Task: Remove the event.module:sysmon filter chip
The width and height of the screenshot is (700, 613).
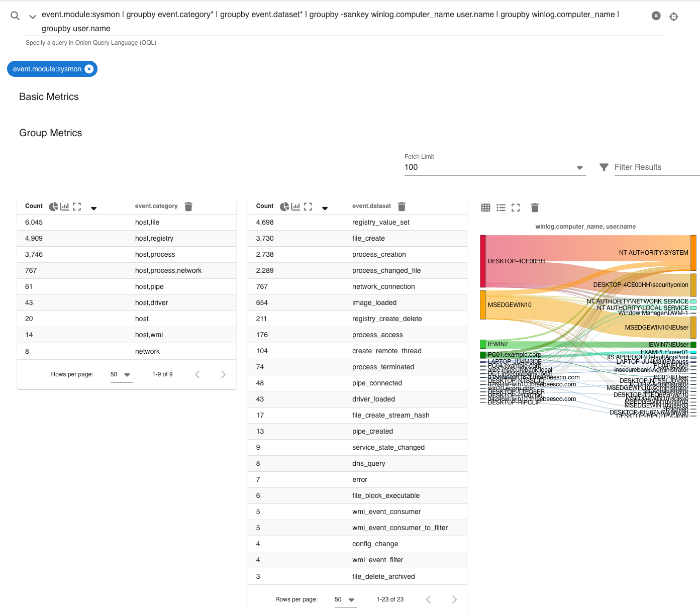Action: click(x=89, y=69)
